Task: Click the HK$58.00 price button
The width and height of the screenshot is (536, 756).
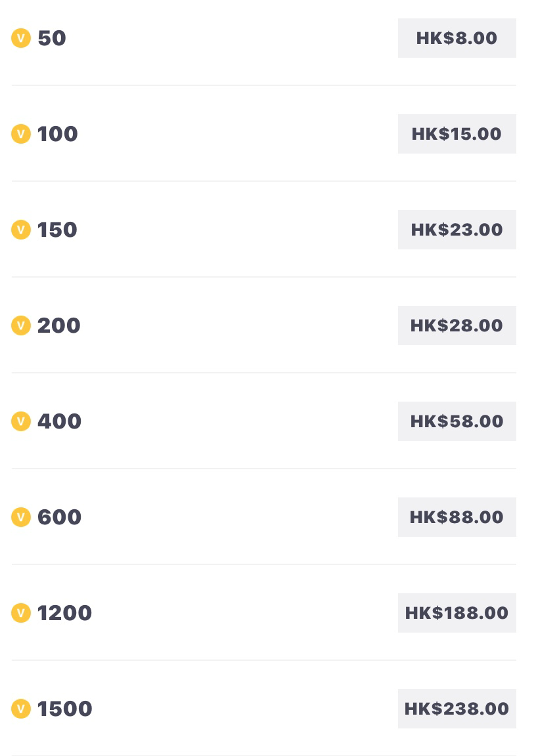Action: (457, 421)
